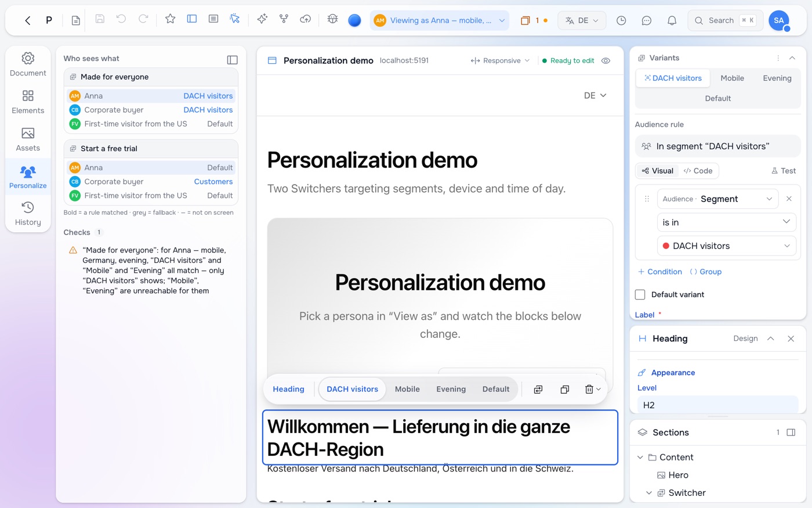The width and height of the screenshot is (812, 508).
Task: Switch rule editor to Code mode
Action: tap(698, 171)
